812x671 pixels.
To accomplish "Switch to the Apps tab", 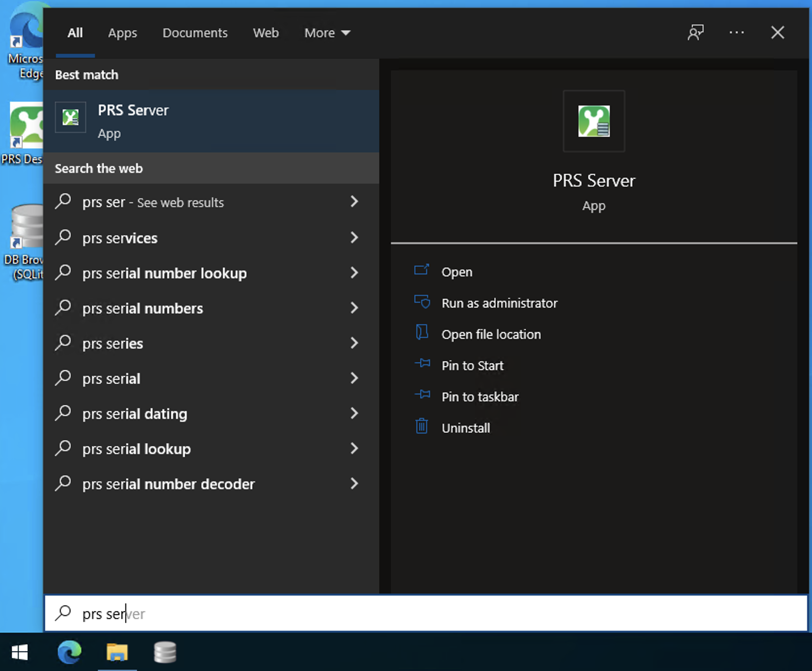I will (123, 33).
